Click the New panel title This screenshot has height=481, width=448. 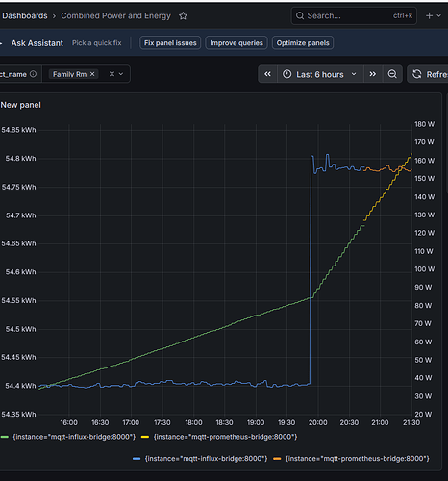pos(21,105)
